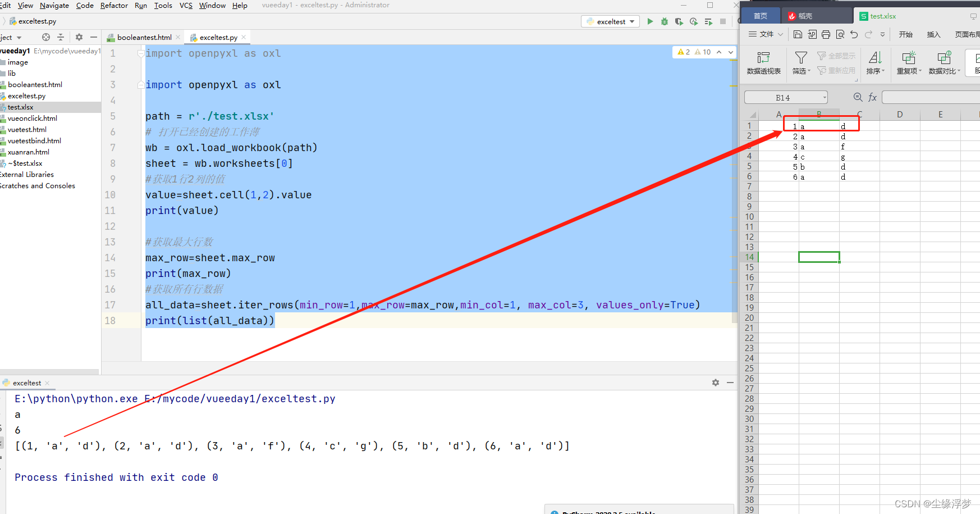This screenshot has height=514, width=980.
Task: Open the PivotTable tool 数据透视表
Action: click(x=764, y=63)
